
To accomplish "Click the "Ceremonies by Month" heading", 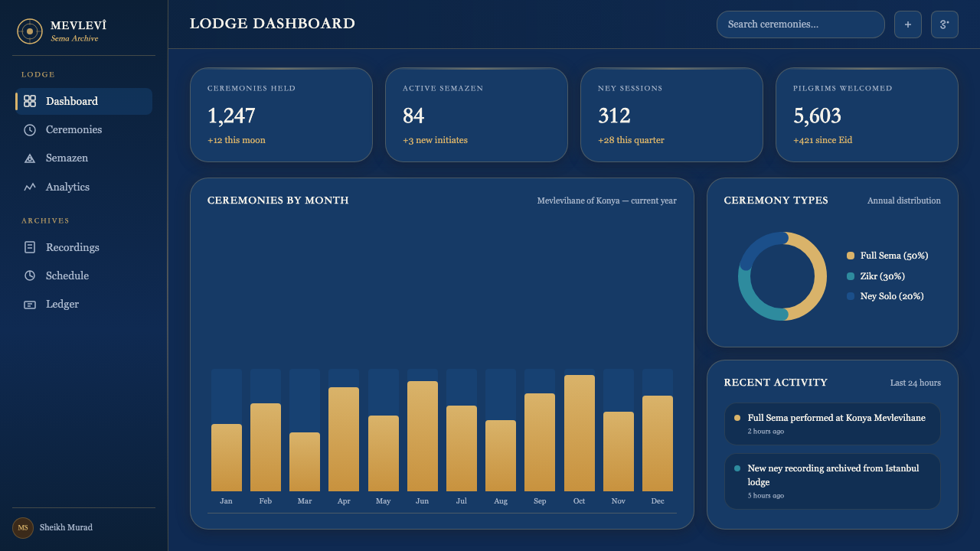I will click(x=278, y=201).
